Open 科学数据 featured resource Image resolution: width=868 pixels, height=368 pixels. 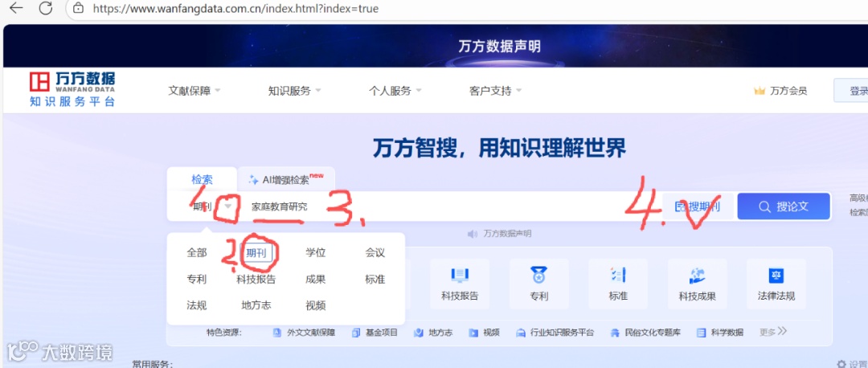pos(720,333)
